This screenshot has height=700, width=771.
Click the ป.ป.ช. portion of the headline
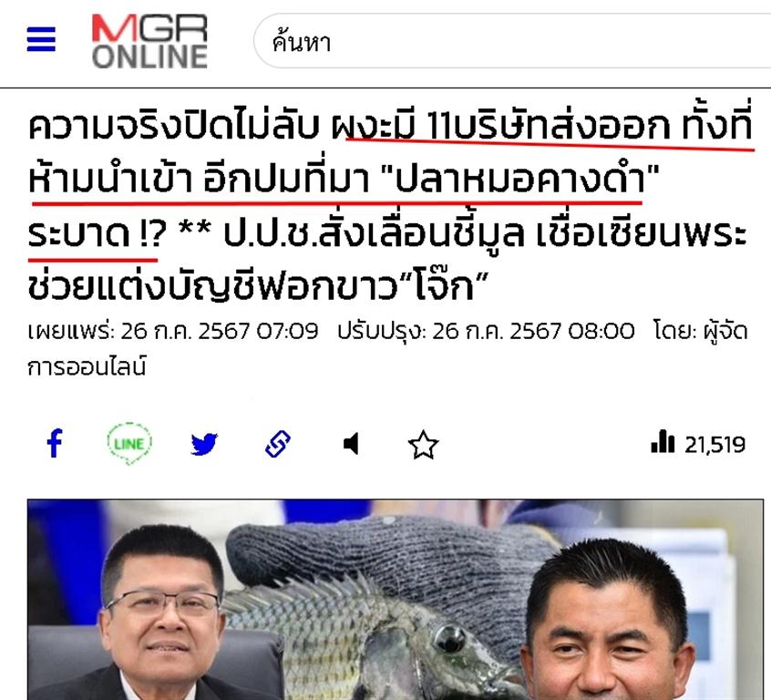click(270, 233)
